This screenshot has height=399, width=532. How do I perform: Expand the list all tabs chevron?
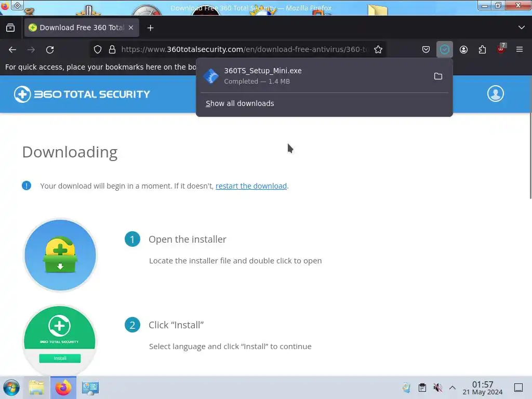coord(522,28)
